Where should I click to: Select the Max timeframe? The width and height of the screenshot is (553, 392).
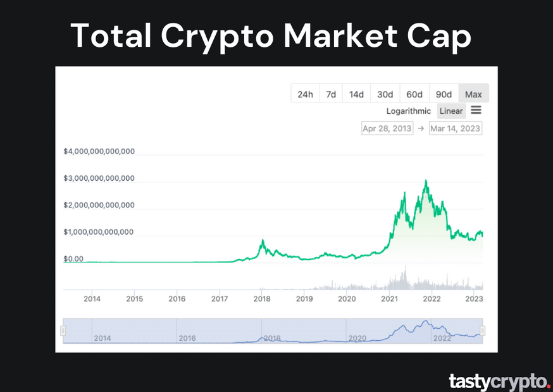tap(473, 94)
